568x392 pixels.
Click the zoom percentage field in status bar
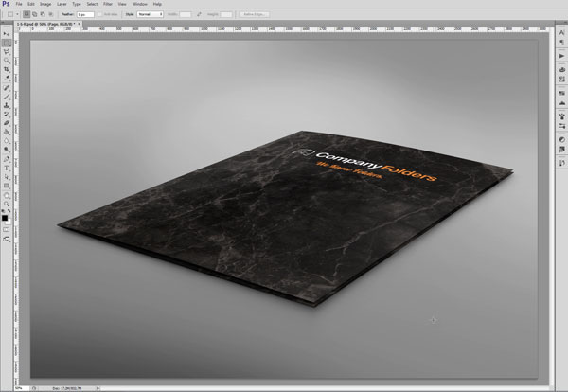pyautogui.click(x=21, y=388)
